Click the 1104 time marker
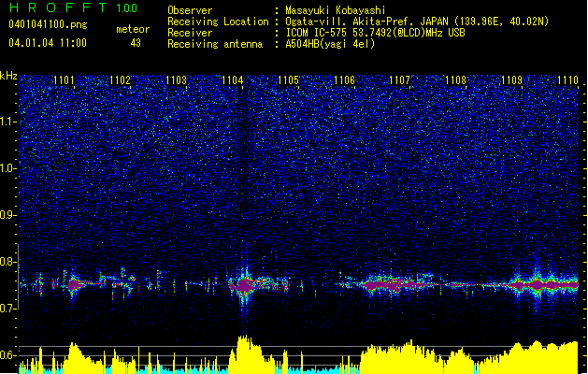 [x=232, y=79]
